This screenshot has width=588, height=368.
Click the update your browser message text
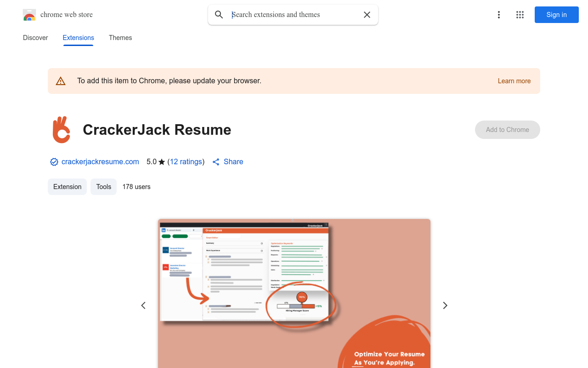(x=169, y=81)
